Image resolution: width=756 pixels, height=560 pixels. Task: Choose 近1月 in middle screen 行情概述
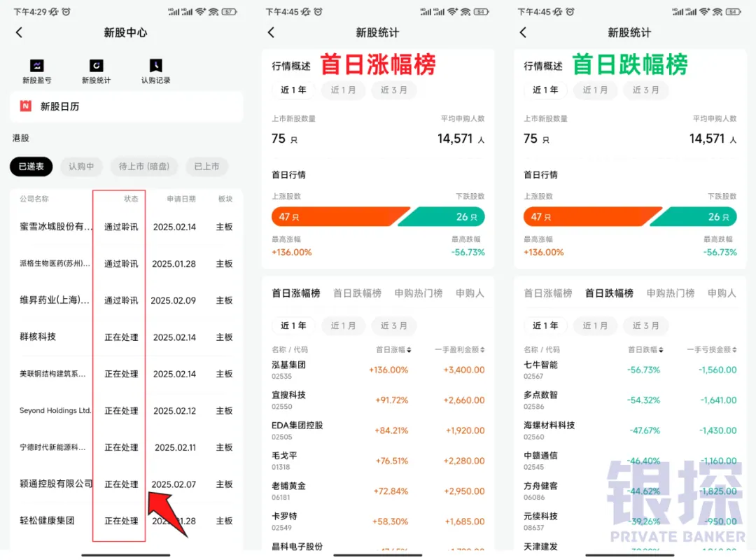tap(343, 90)
